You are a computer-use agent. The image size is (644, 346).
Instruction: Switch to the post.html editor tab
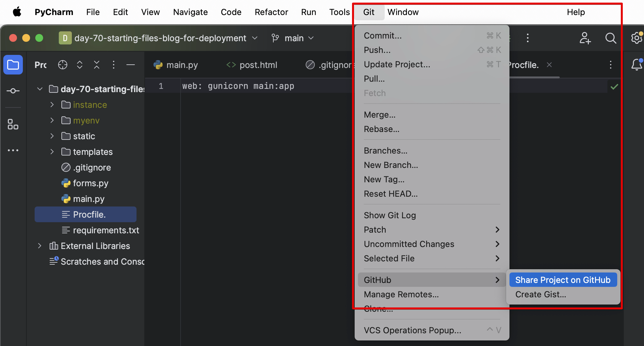[x=252, y=65]
